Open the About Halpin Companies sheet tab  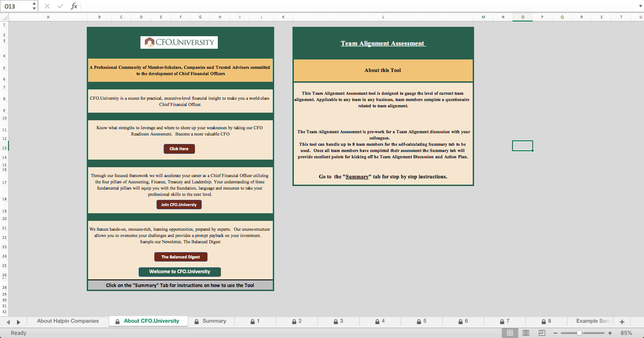click(68, 321)
